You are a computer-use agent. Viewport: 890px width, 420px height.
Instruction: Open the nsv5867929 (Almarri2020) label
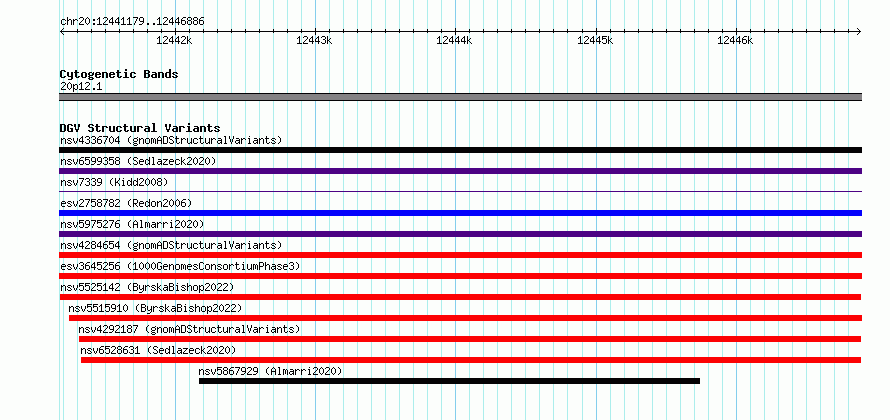(x=270, y=371)
